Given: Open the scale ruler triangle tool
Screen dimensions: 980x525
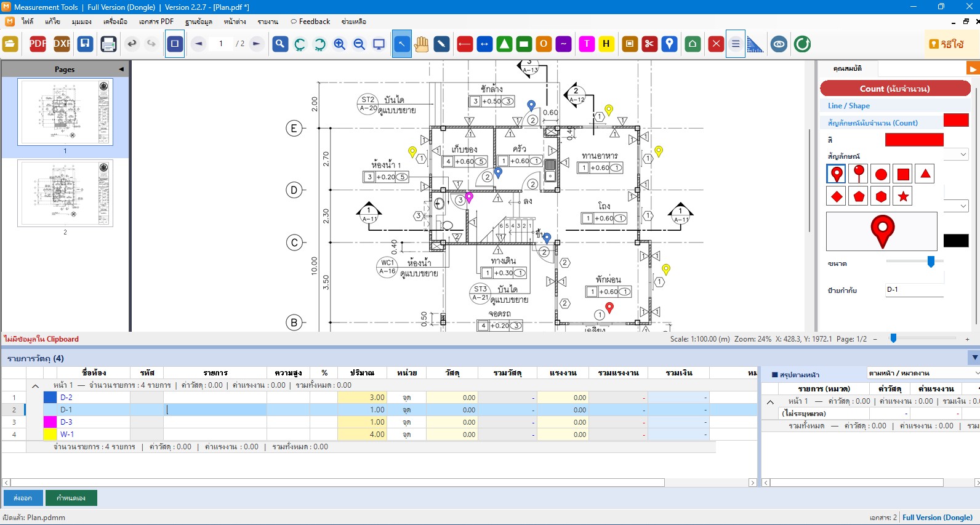Looking at the screenshot, I should click(x=755, y=44).
